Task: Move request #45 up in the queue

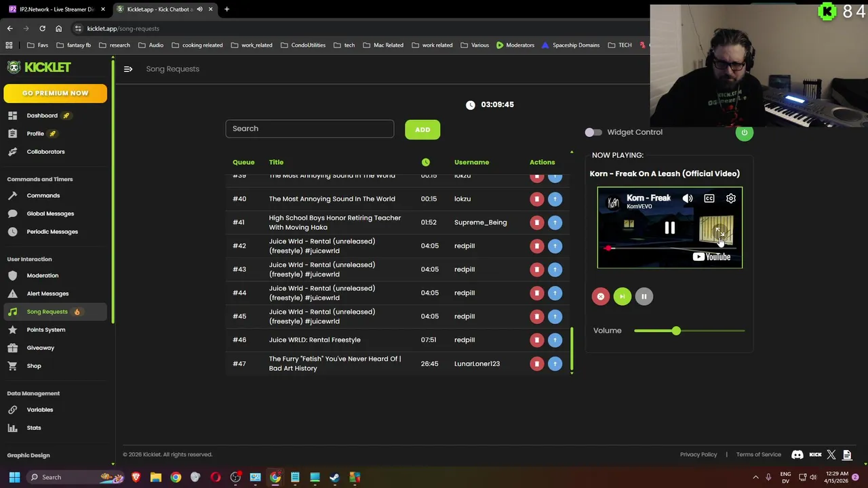Action: pyautogui.click(x=555, y=317)
